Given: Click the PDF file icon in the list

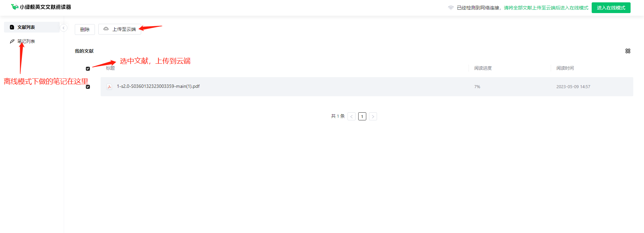Looking at the screenshot, I should 109,87.
